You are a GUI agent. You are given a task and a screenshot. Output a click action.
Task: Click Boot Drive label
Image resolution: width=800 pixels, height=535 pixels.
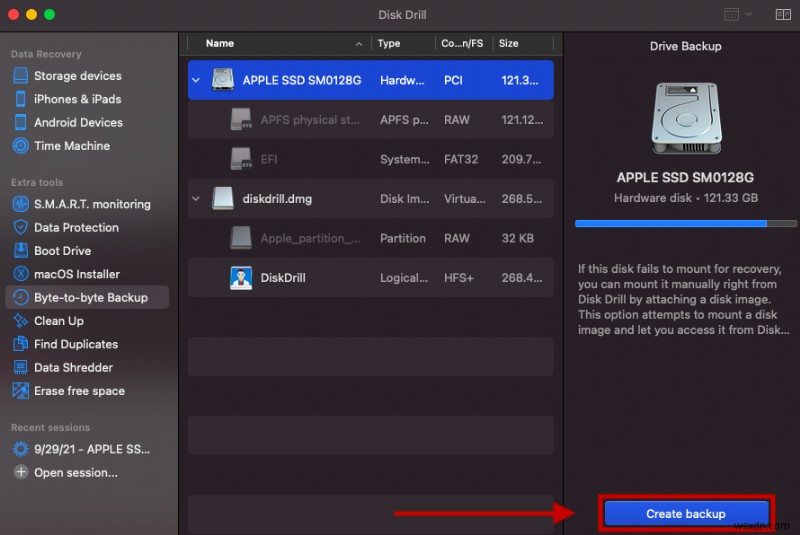(62, 251)
